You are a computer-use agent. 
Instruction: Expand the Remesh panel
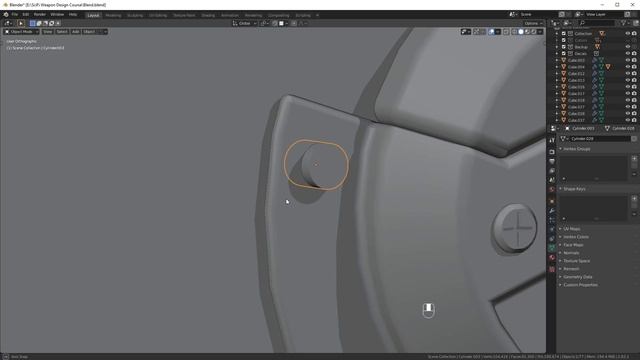(x=571, y=269)
